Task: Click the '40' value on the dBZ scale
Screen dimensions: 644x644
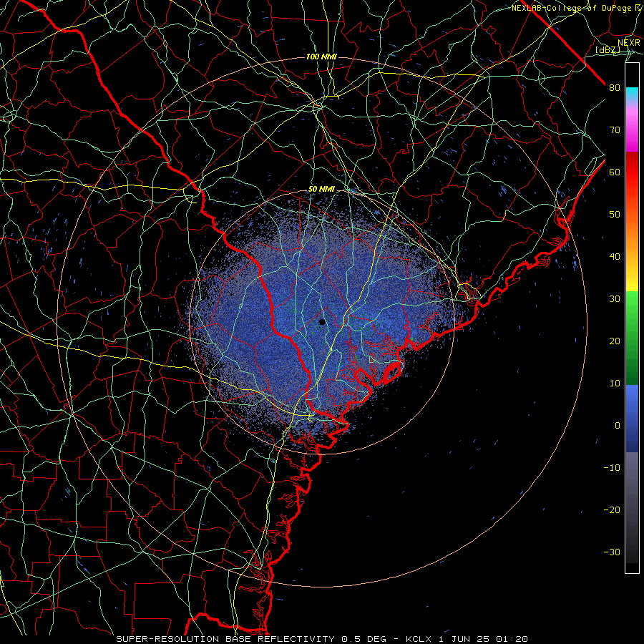Action: coord(615,257)
